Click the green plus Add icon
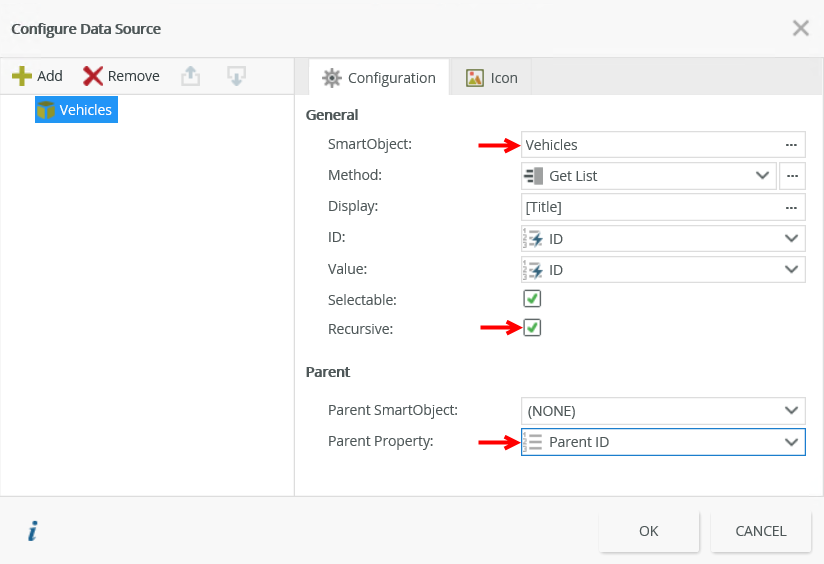 [x=22, y=76]
